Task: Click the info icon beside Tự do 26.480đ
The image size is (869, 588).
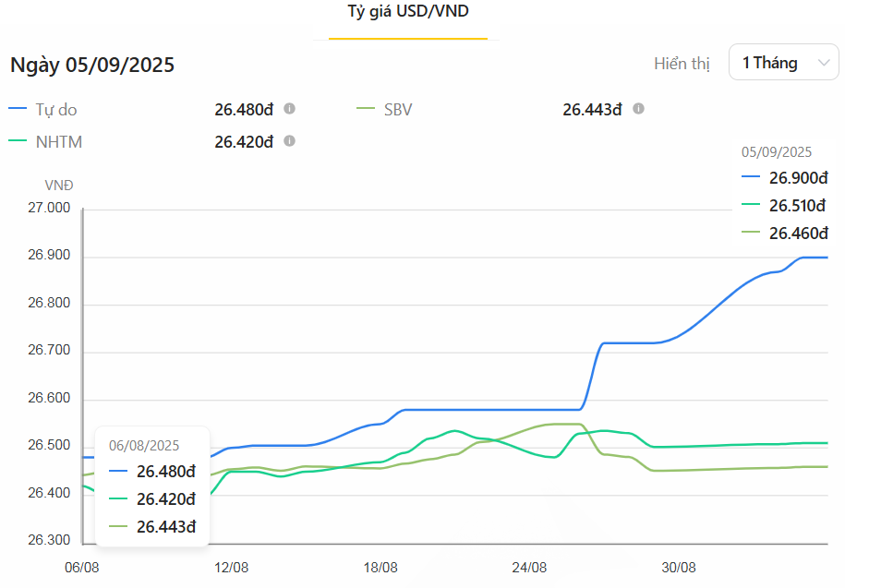Action: coord(289,109)
